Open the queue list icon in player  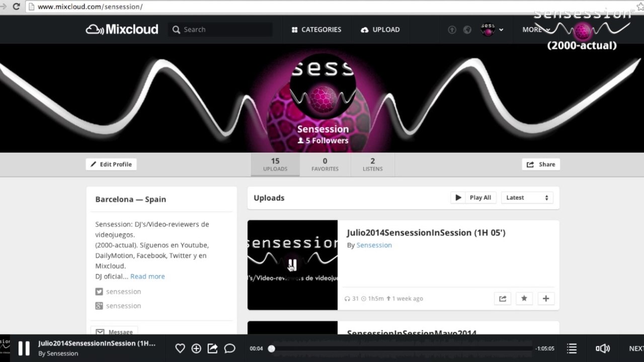572,348
